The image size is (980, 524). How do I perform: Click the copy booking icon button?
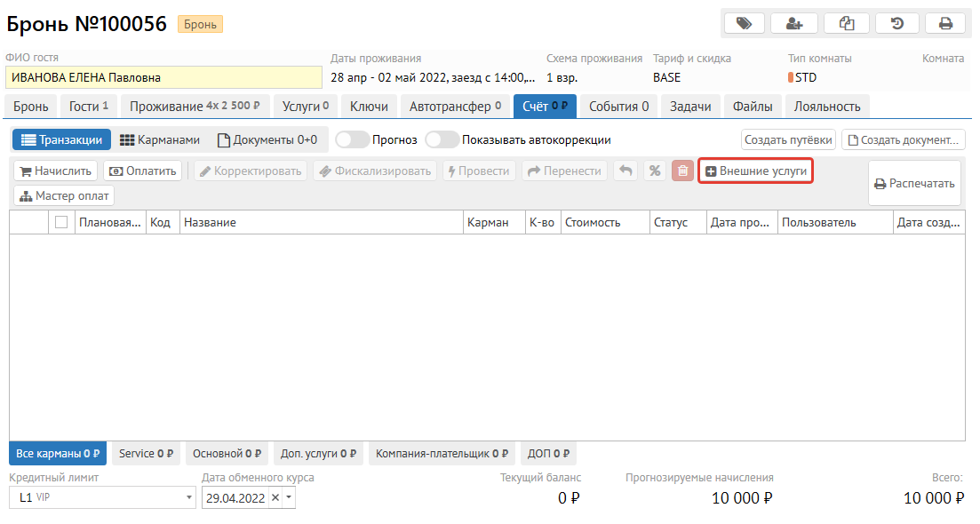coord(847,24)
